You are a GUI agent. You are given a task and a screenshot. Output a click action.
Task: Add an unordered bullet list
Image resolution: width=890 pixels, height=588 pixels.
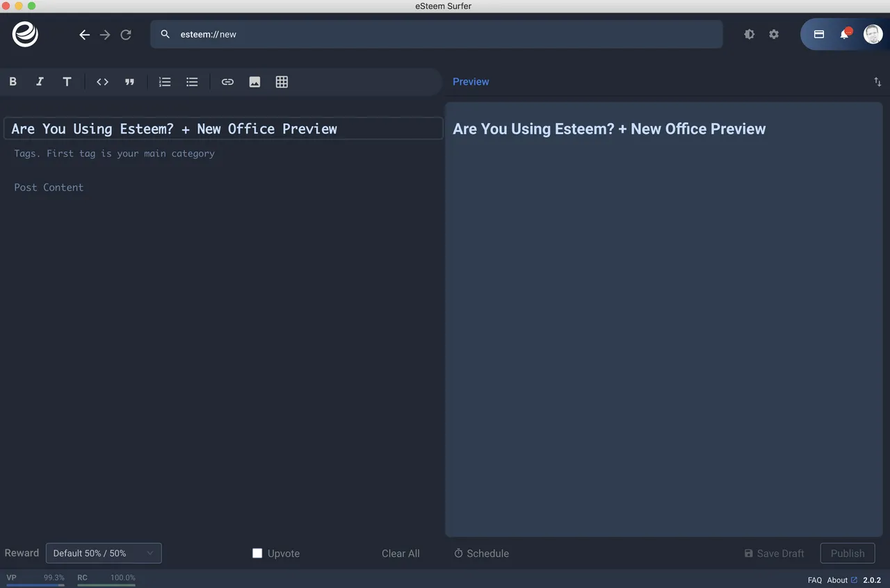point(192,82)
